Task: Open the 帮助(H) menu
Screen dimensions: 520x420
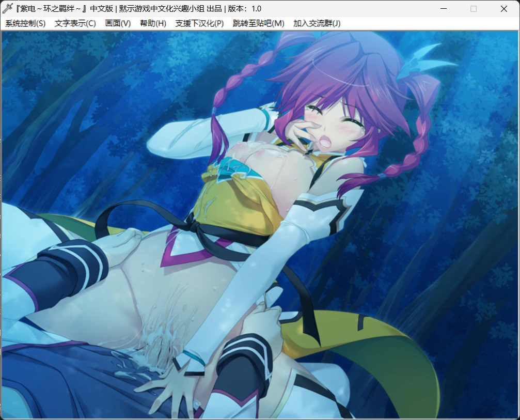Action: [x=153, y=24]
